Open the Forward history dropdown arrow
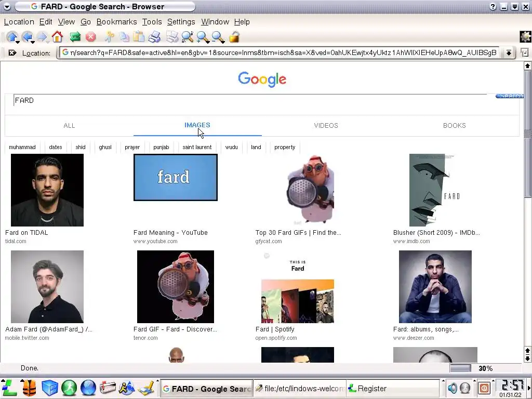This screenshot has height=399, width=532. (47, 42)
